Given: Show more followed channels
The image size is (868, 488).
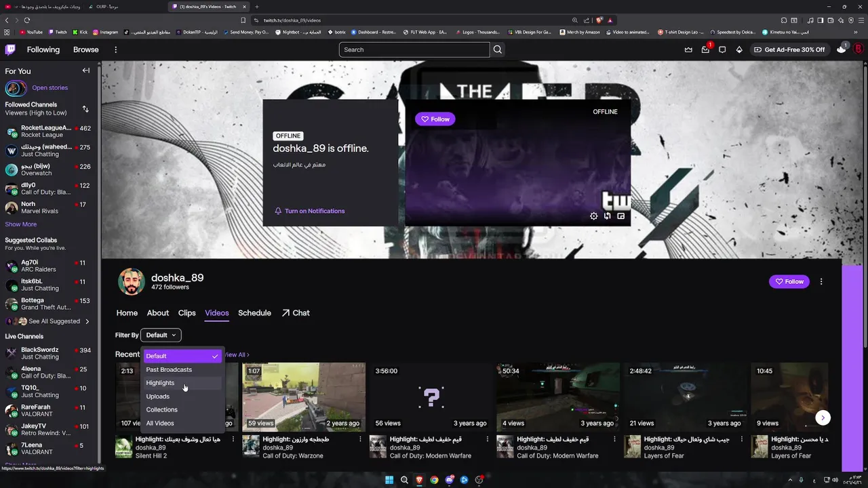Looking at the screenshot, I should 21,224.
